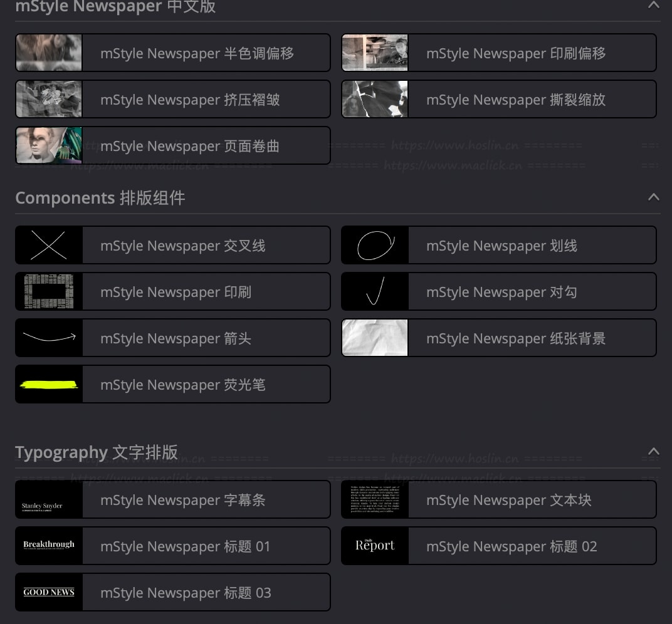Select the 挤压褶皱 preset thumbnail
The width and height of the screenshot is (672, 624).
[x=49, y=99]
